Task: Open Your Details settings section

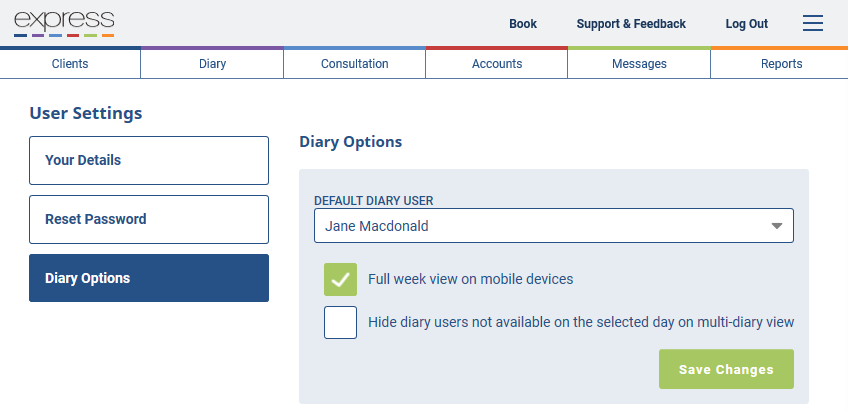Action: click(149, 160)
